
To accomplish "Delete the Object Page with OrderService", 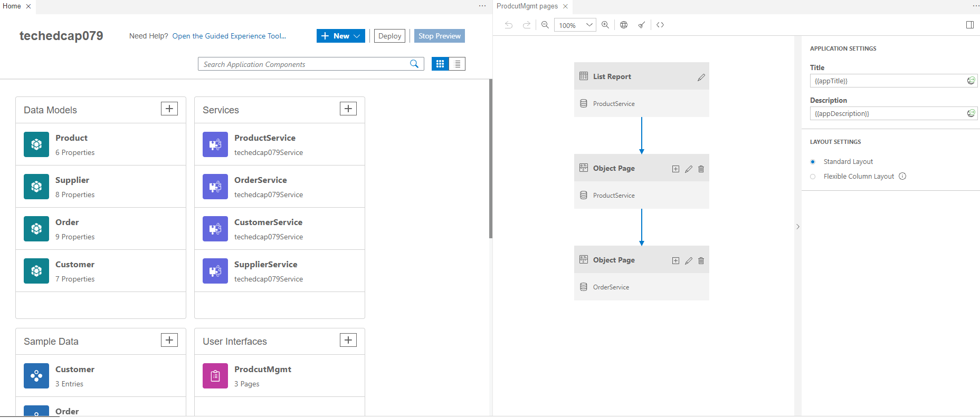I will 701,261.
